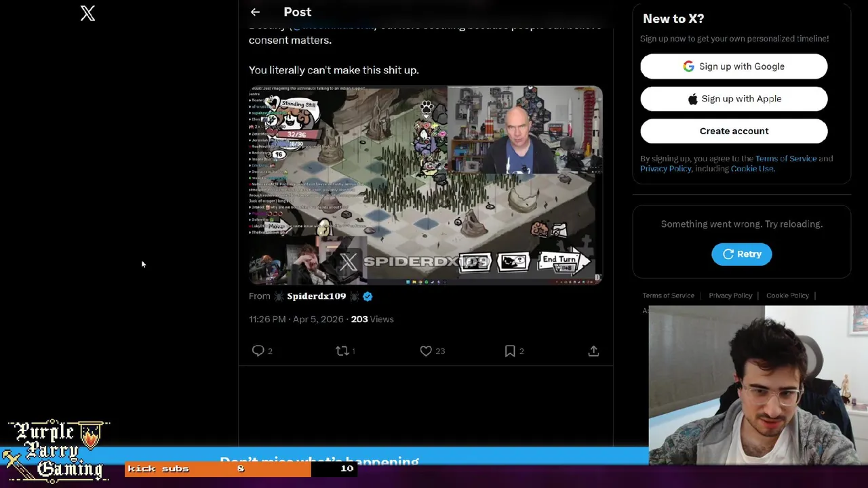Click the streamer webcam overlay
This screenshot has width=868, height=488.
pos(758,385)
